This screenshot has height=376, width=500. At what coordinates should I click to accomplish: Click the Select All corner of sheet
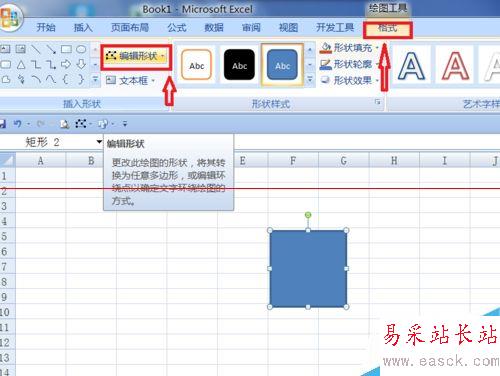pyautogui.click(x=7, y=160)
